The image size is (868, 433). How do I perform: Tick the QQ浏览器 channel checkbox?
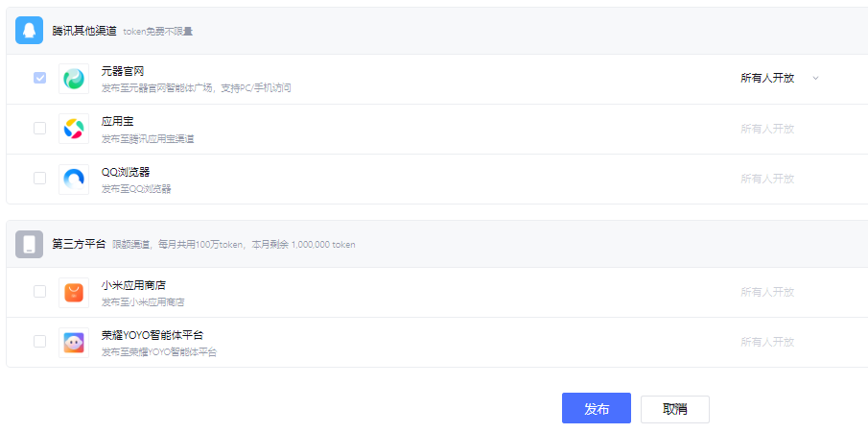pyautogui.click(x=39, y=178)
